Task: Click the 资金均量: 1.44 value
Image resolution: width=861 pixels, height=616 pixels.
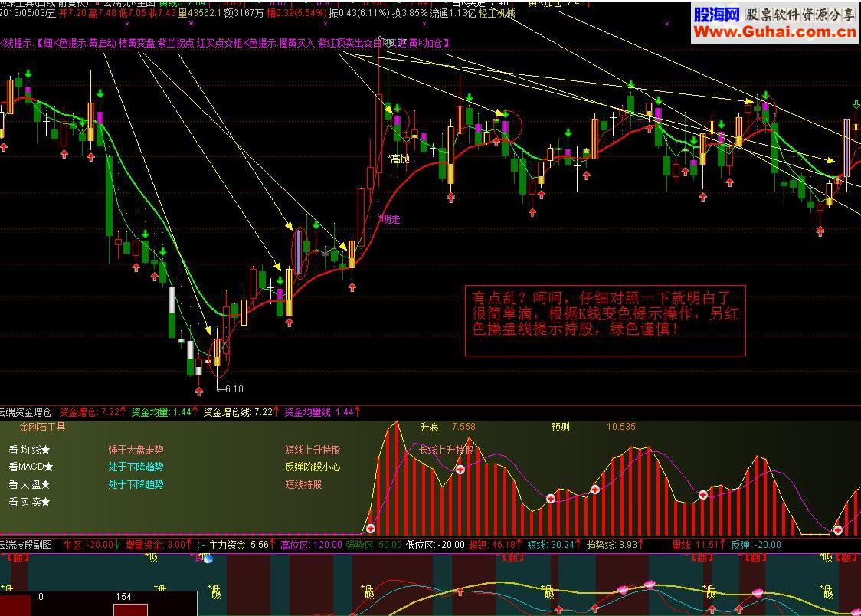Action: 164,411
